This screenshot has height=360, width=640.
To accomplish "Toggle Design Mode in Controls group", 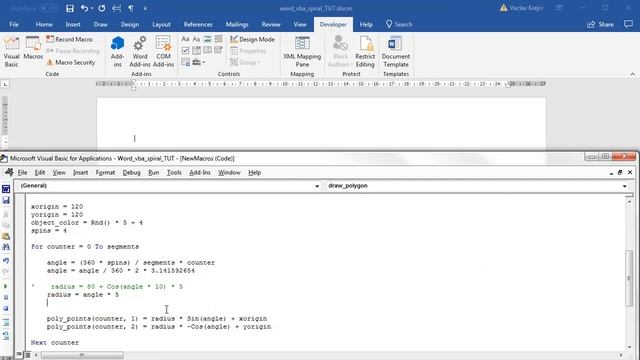I will tap(252, 39).
